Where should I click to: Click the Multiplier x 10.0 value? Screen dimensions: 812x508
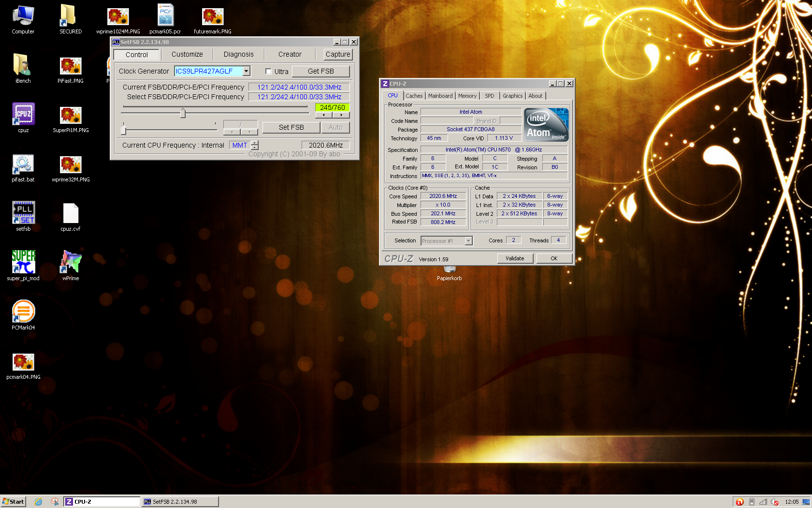pos(443,205)
